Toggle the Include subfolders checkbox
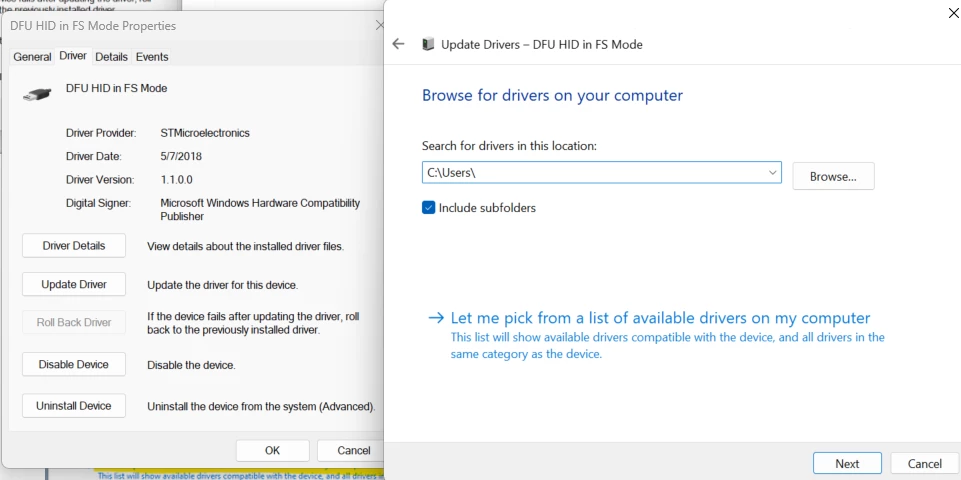 (428, 208)
